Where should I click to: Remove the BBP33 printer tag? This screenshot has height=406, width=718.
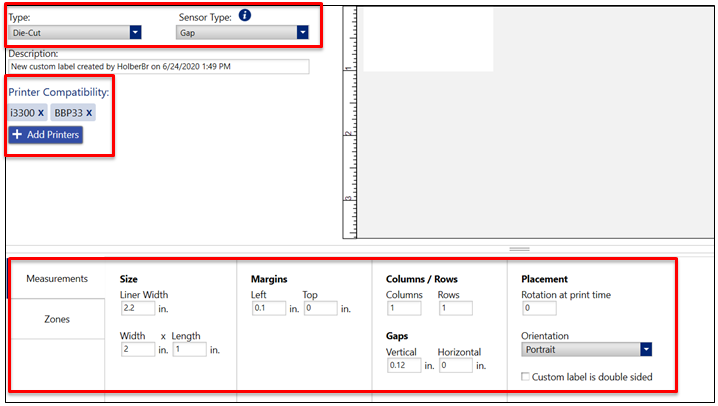89,113
